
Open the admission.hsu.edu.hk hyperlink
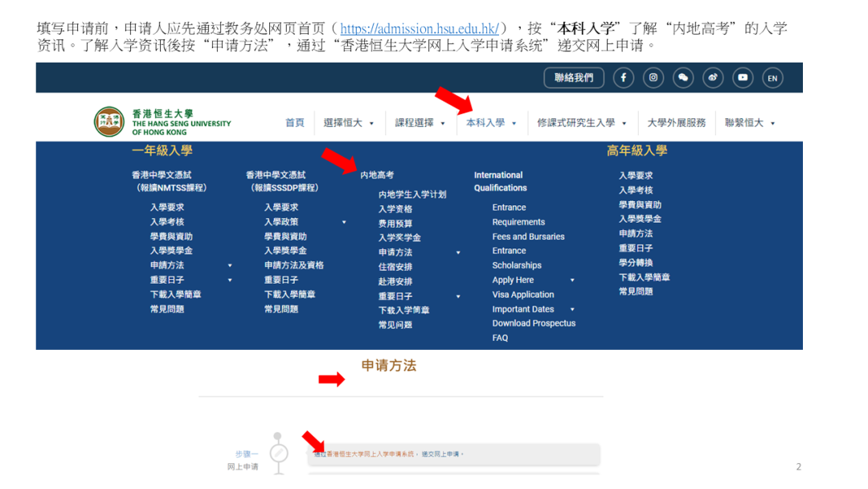point(419,28)
